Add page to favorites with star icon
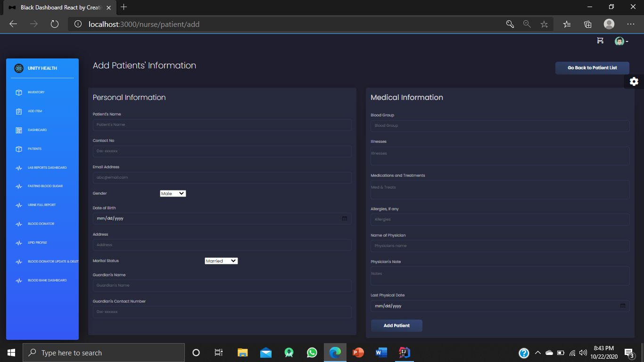Viewport: 644px width, 362px height. pos(544,24)
